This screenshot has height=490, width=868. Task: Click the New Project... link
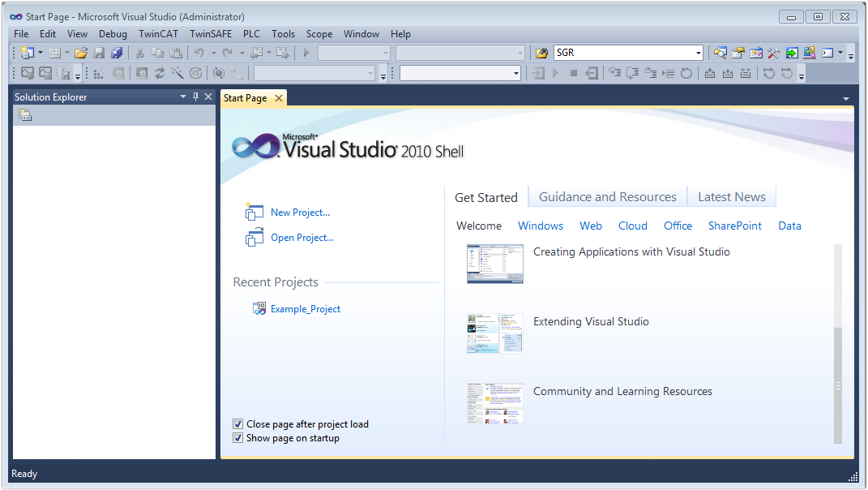point(300,213)
